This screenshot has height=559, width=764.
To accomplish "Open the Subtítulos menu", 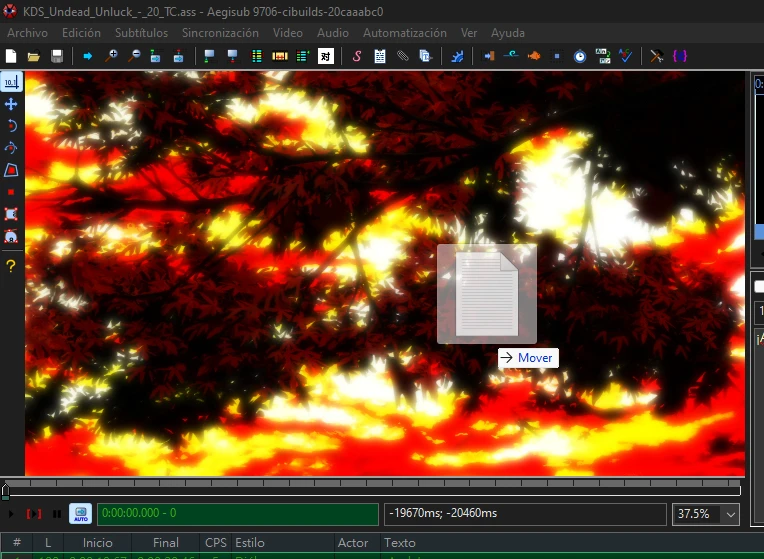I will 141,33.
